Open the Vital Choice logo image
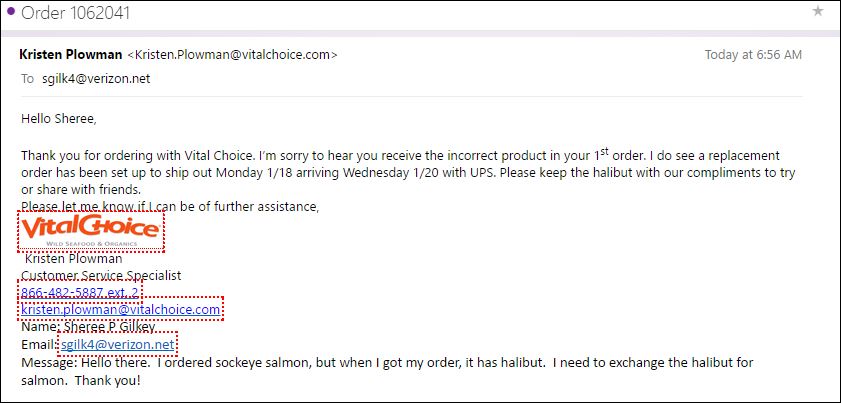This screenshot has width=841, height=403. tap(91, 231)
